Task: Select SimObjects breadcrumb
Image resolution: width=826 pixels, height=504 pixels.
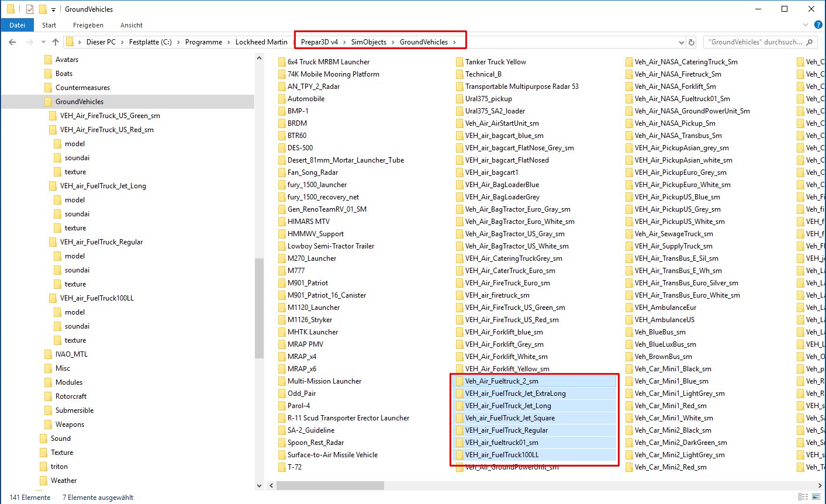Action: pyautogui.click(x=369, y=42)
